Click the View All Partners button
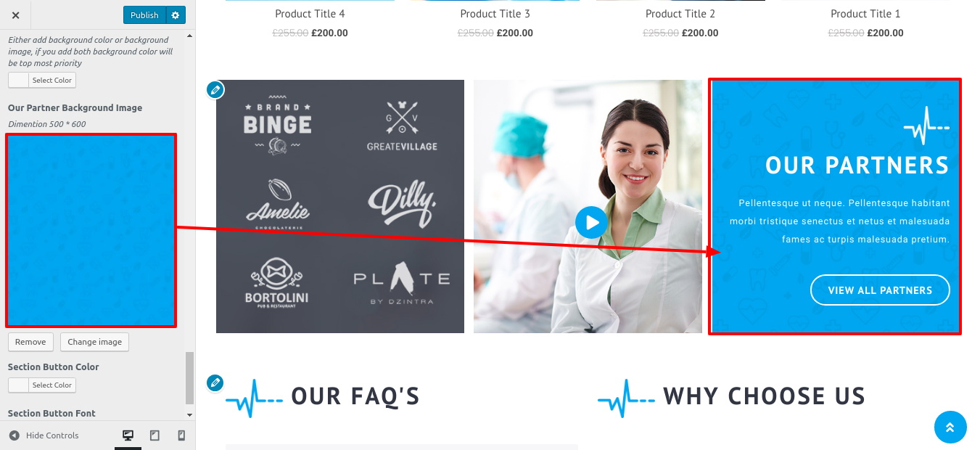The width and height of the screenshot is (980, 450). (880, 290)
